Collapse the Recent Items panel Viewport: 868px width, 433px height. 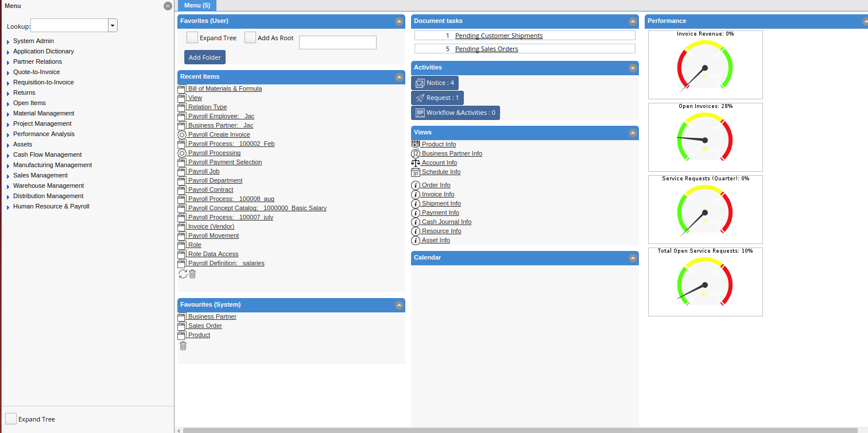coord(399,77)
